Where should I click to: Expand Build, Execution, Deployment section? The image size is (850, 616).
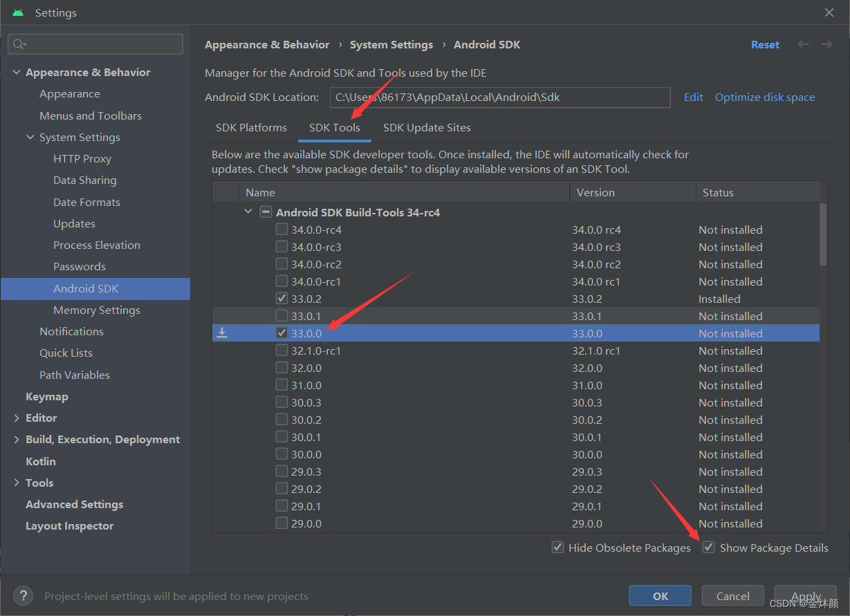point(17,439)
